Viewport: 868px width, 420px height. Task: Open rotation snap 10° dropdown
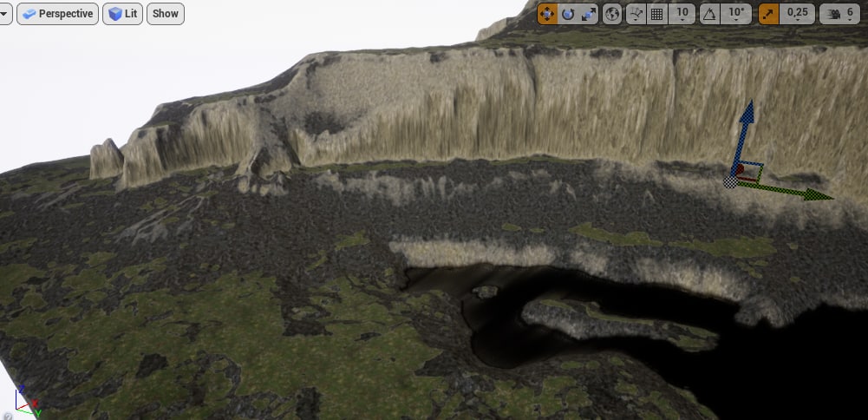coord(736,14)
